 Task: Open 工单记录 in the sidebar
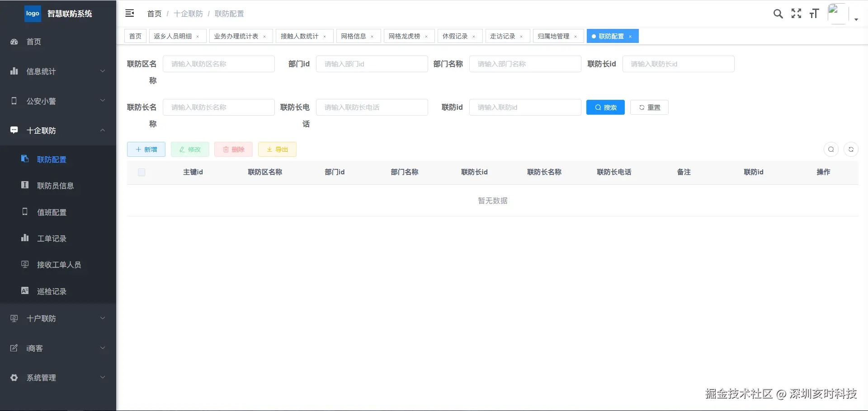[x=58, y=238]
